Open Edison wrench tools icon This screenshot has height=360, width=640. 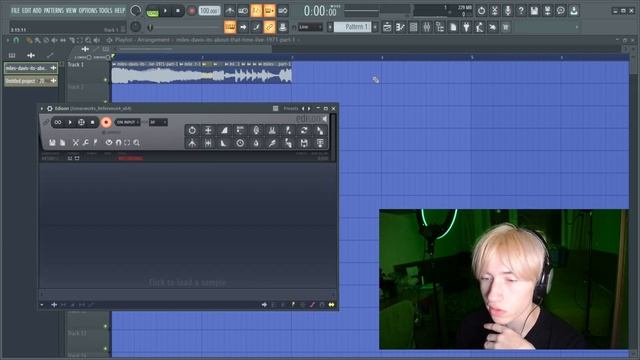point(85,143)
